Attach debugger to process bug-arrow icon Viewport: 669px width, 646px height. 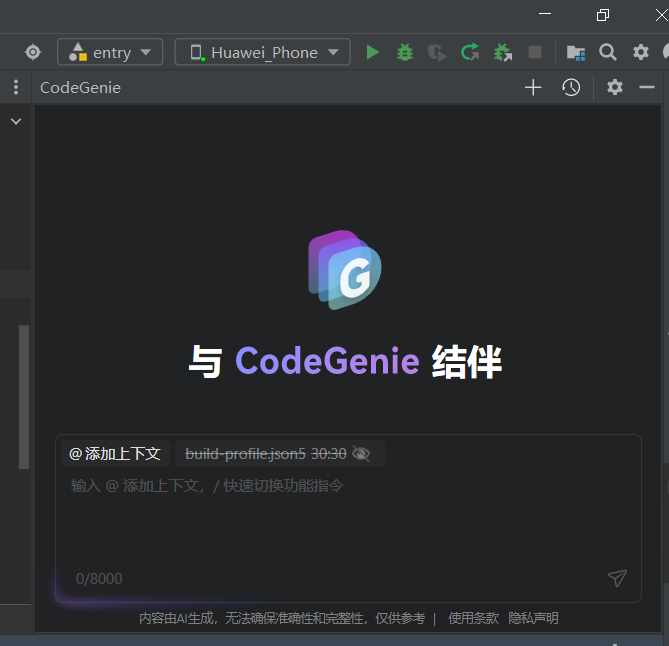point(503,52)
